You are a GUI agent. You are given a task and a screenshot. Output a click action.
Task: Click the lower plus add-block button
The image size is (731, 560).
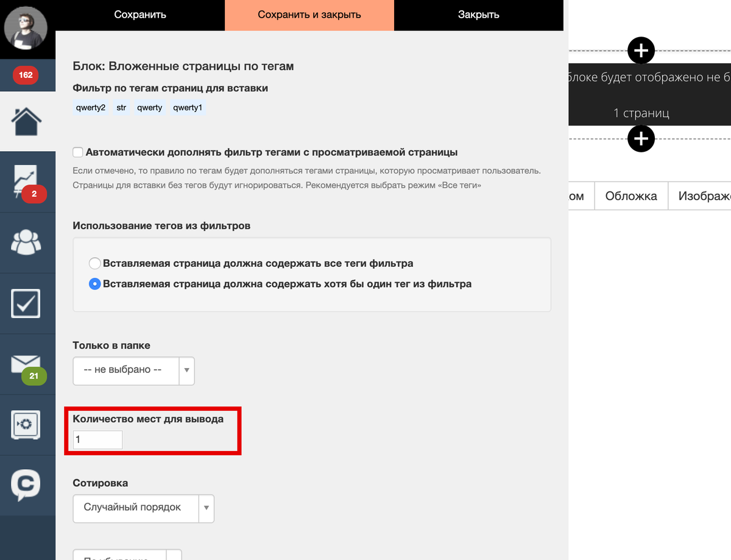641,139
